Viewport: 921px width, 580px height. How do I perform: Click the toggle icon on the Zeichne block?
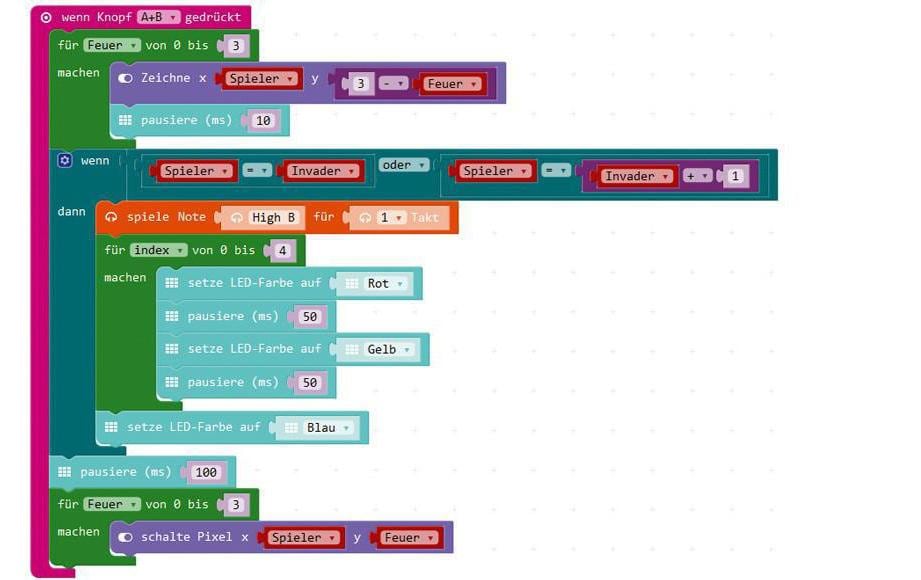pyautogui.click(x=125, y=78)
